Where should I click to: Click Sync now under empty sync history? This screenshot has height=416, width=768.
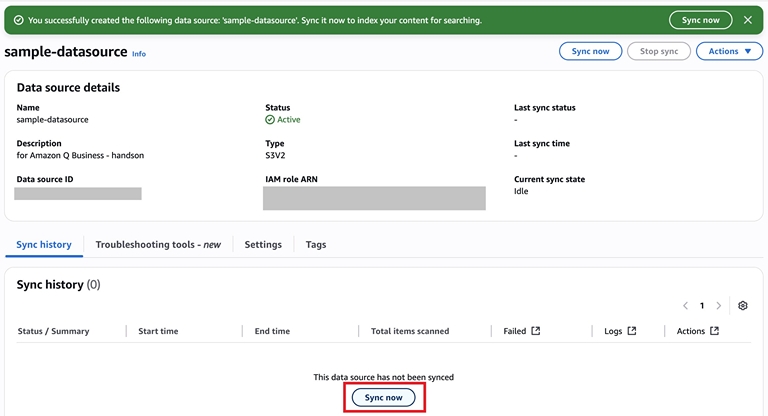(384, 398)
